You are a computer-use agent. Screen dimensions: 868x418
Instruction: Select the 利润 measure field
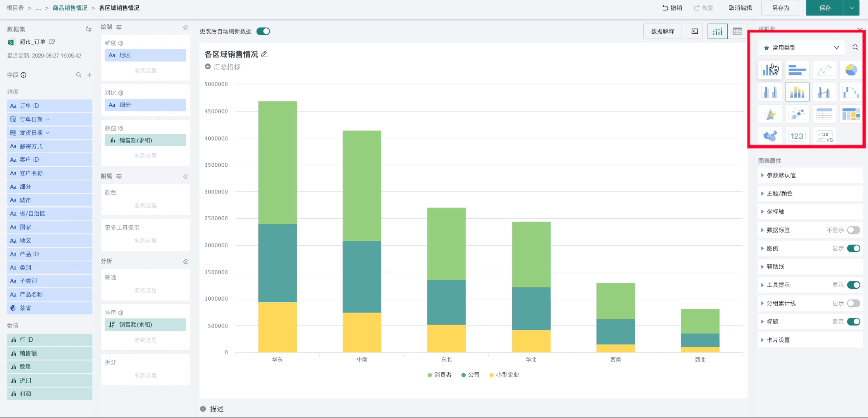point(50,394)
